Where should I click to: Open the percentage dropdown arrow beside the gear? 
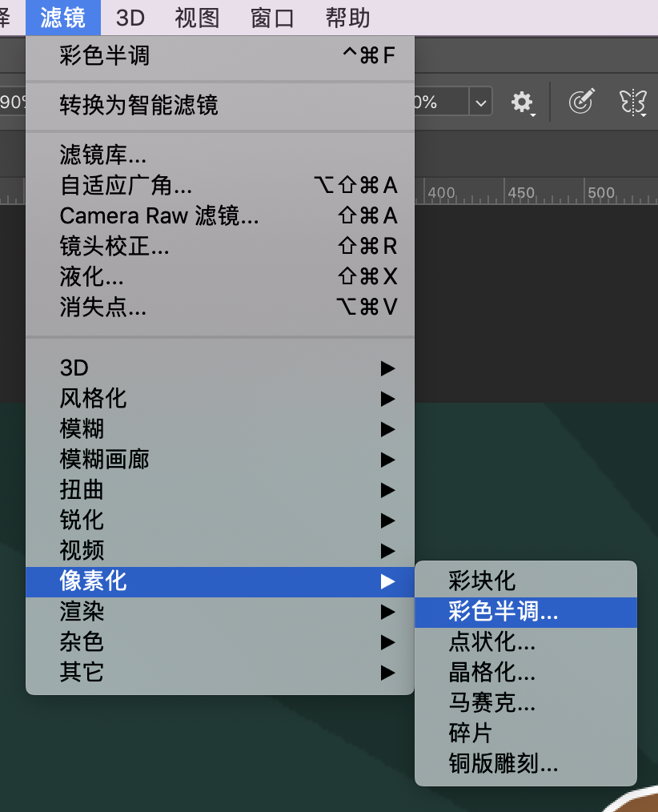click(x=480, y=103)
